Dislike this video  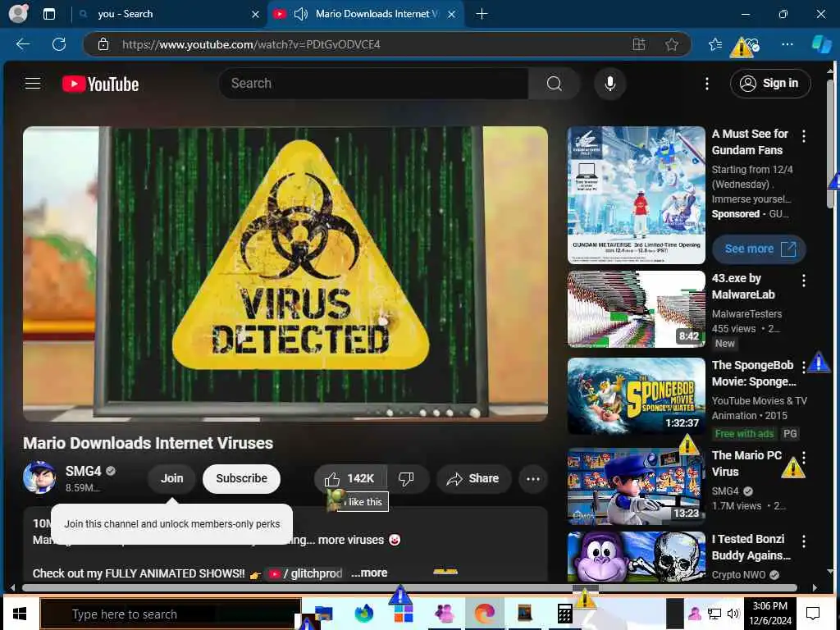[407, 478]
